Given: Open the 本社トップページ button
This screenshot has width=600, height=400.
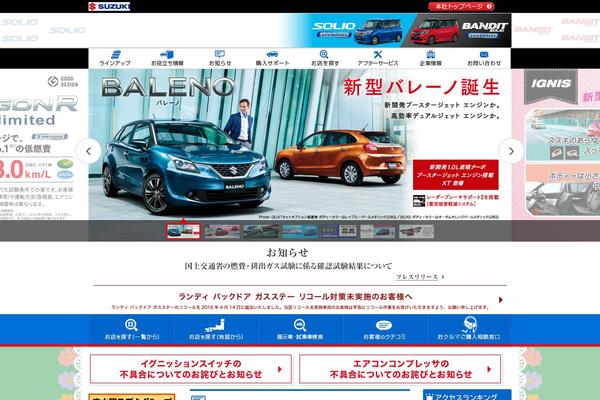Looking at the screenshot, I should (x=461, y=7).
